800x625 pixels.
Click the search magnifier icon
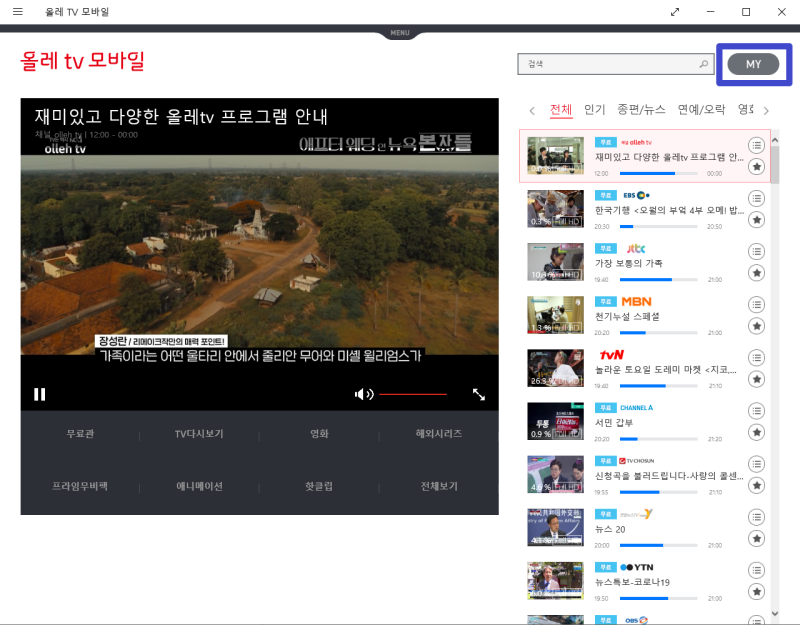(703, 62)
